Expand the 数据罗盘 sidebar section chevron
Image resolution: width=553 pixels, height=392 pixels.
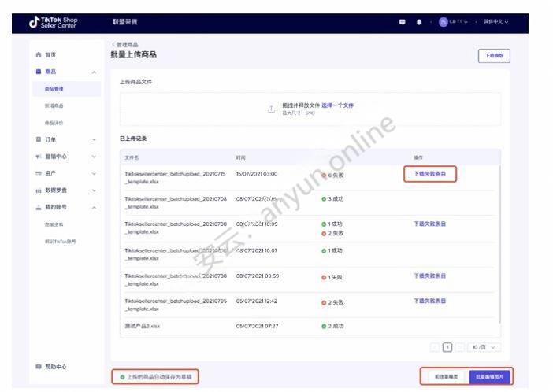[94, 190]
